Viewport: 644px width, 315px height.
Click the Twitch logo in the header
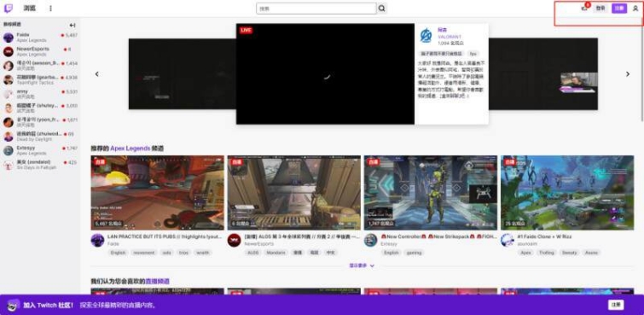coord(9,9)
